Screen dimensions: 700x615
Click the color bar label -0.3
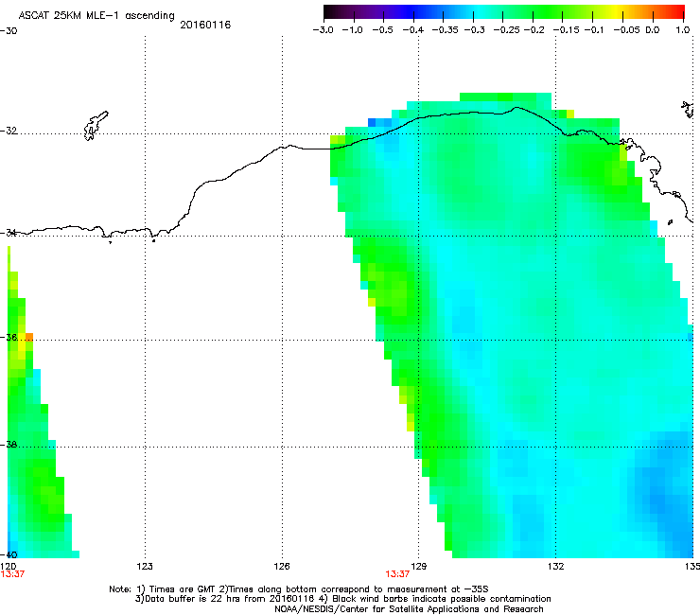(x=475, y=30)
